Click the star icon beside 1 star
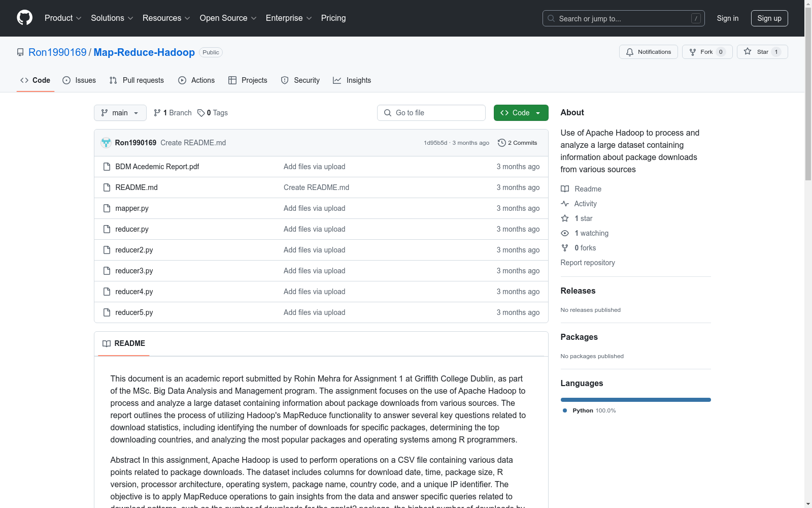Image resolution: width=812 pixels, height=508 pixels. pos(565,218)
